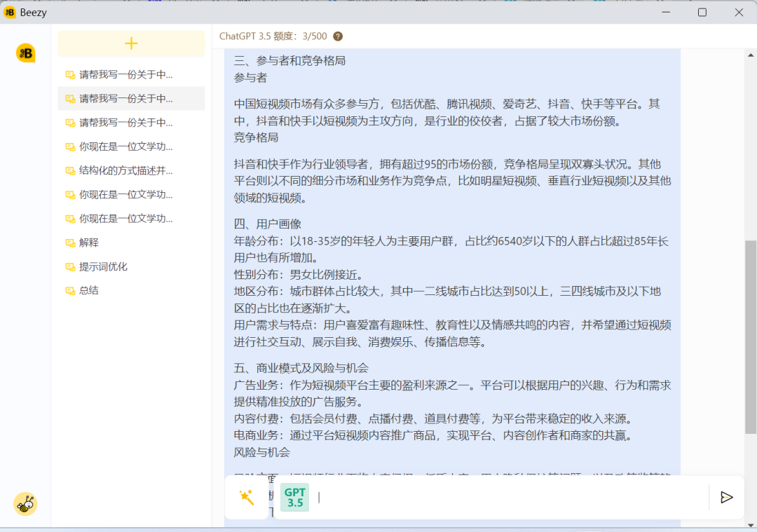Open second chat 你现在是一位文学功...
Viewport: 757px width, 532px height.
point(131,195)
